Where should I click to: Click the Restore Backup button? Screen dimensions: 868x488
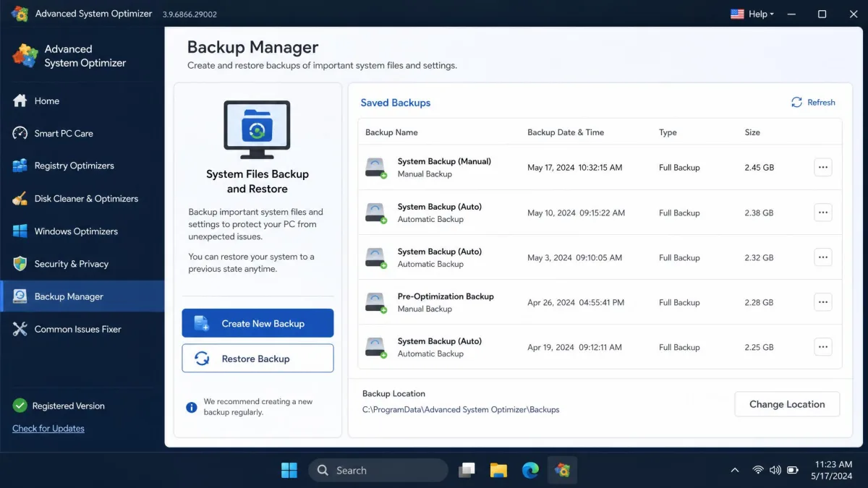[x=258, y=359]
